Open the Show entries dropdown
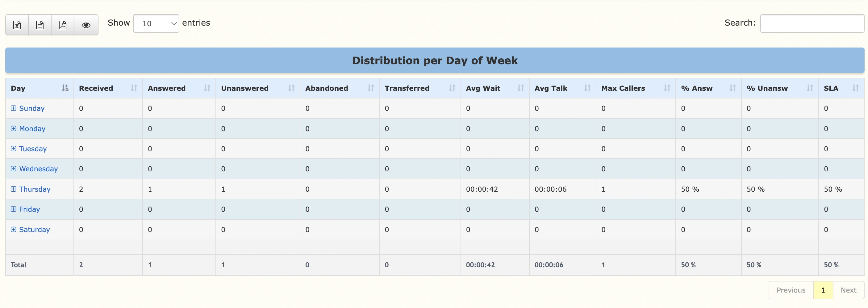Image resolution: width=868 pixels, height=308 pixels. click(x=156, y=23)
